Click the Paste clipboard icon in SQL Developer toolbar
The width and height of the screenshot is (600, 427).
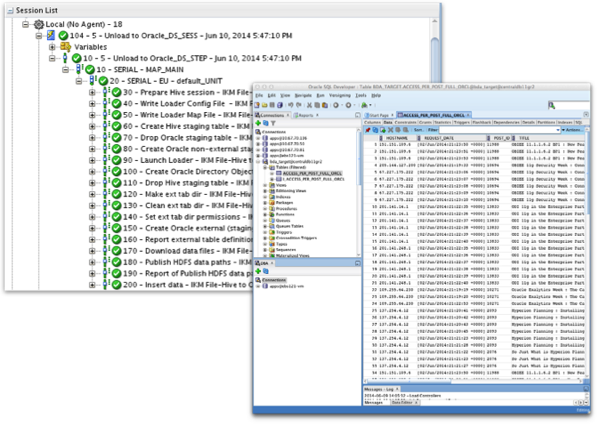pyautogui.click(x=324, y=105)
